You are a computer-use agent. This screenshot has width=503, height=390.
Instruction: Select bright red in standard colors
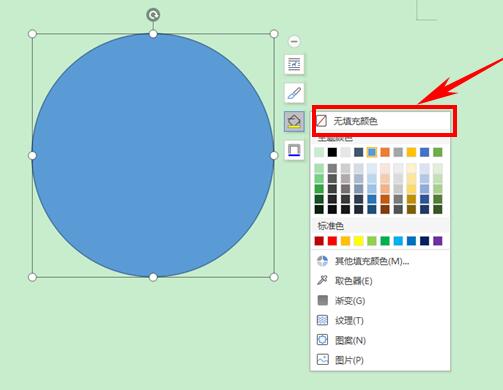pyautogui.click(x=332, y=241)
